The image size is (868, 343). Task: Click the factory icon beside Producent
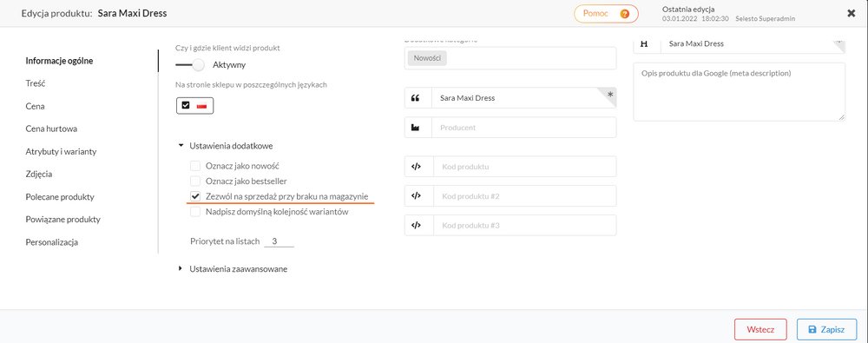tap(416, 128)
